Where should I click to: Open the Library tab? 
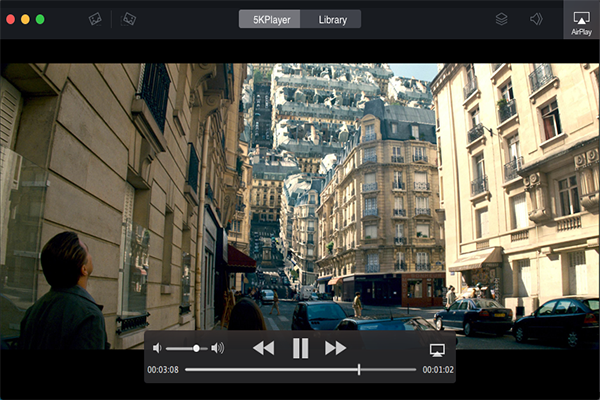pyautogui.click(x=331, y=19)
